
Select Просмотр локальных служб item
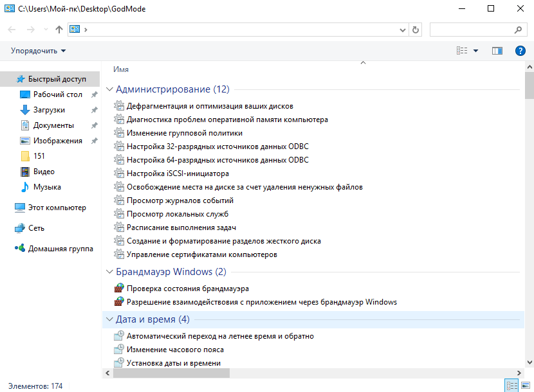178,214
